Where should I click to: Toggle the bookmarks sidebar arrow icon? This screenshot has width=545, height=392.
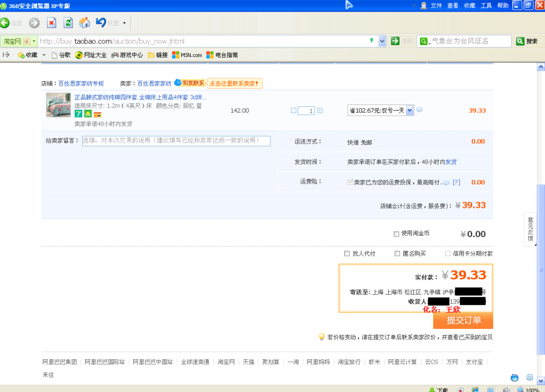coord(6,54)
